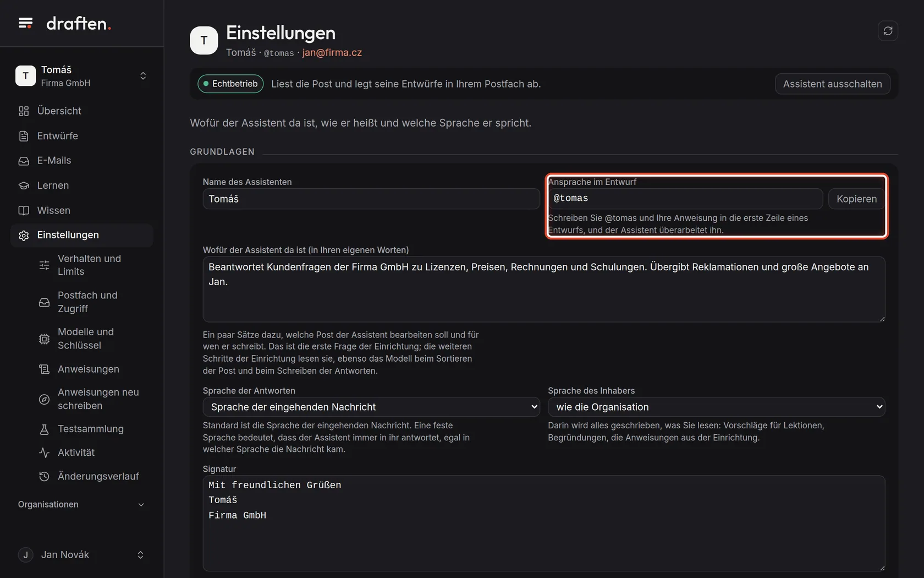Click the Wissen book icon

(24, 210)
